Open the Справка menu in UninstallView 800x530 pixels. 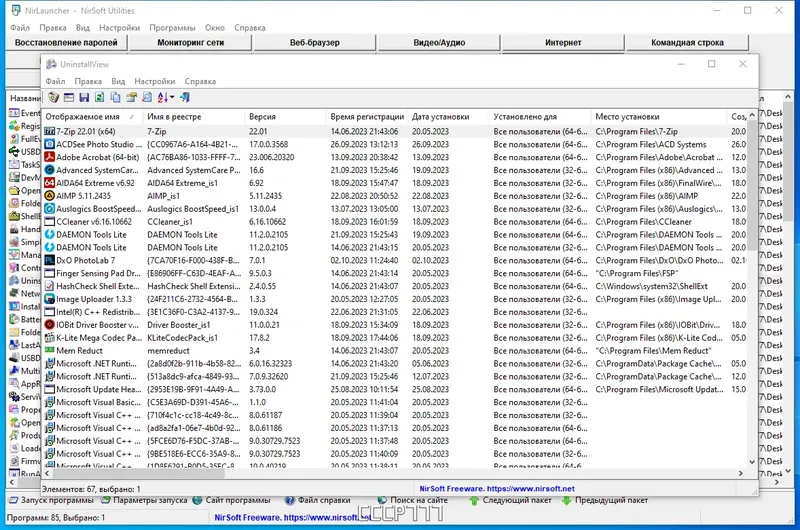coord(200,81)
